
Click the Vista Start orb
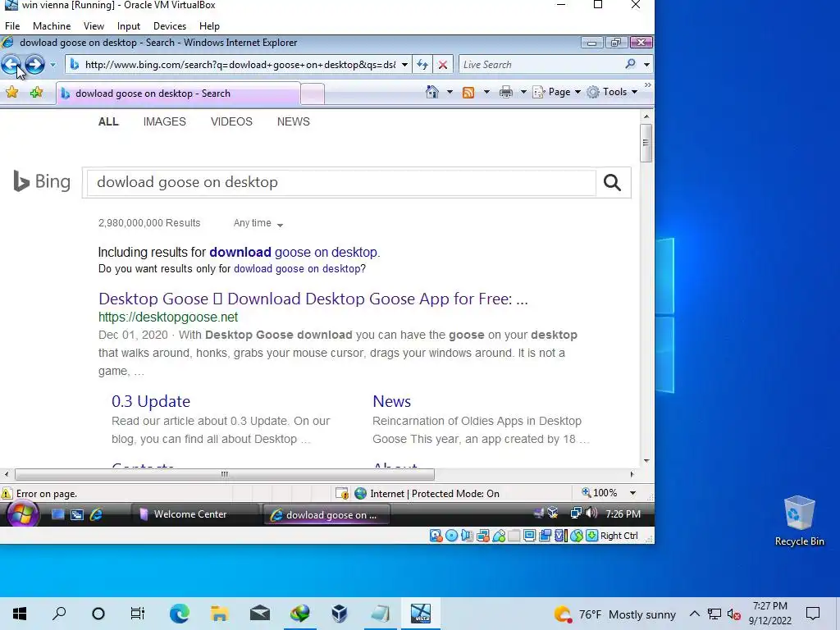click(22, 514)
